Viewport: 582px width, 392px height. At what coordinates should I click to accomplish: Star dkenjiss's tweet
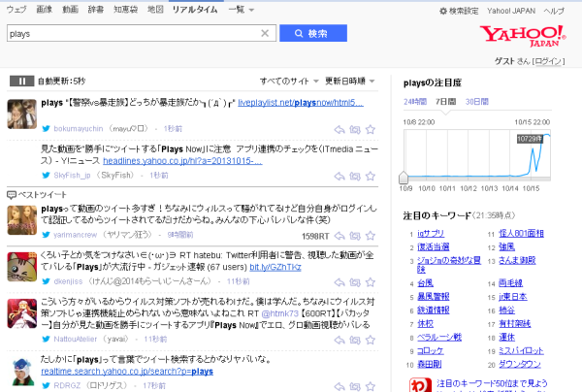coord(371,282)
